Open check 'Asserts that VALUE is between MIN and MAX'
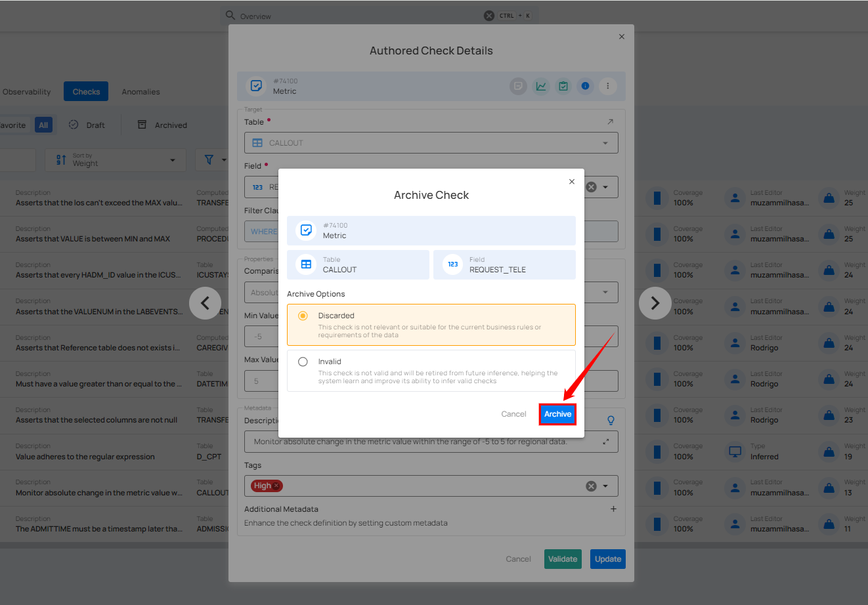Screen dimensions: 868x605 click(x=93, y=239)
